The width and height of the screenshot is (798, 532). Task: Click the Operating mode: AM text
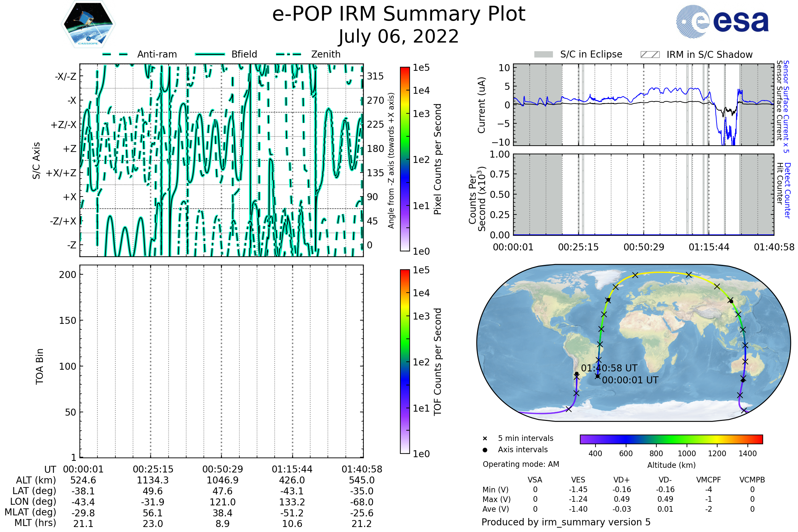click(x=521, y=464)
